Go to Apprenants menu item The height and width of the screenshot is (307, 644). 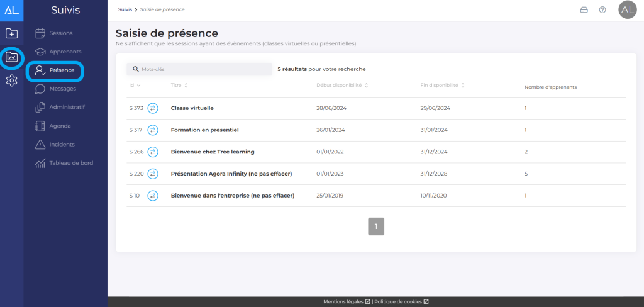(65, 52)
